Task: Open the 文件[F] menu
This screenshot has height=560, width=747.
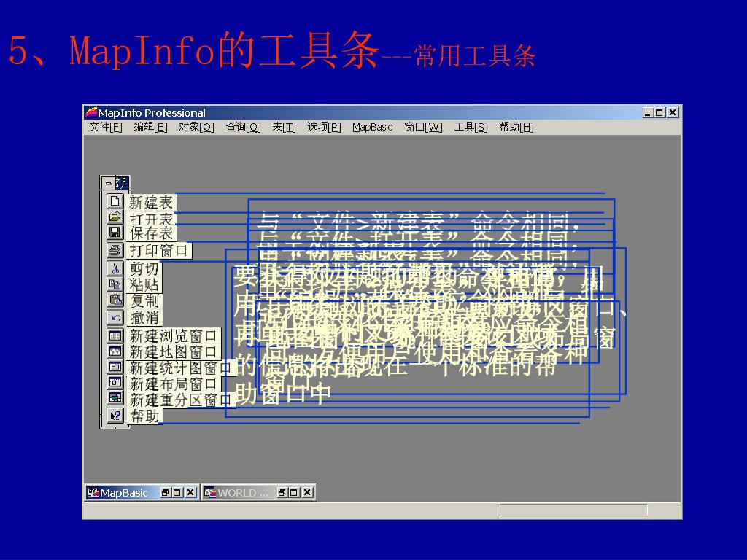Action: tap(106, 127)
